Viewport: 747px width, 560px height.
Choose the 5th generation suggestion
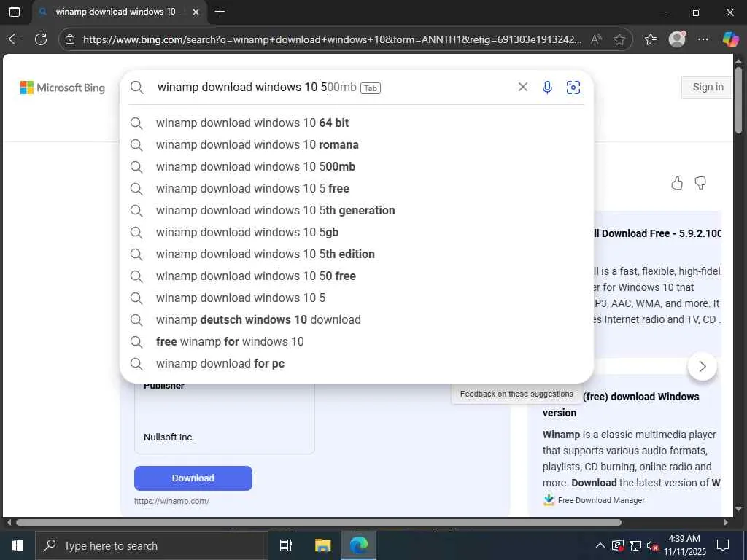[356, 211]
